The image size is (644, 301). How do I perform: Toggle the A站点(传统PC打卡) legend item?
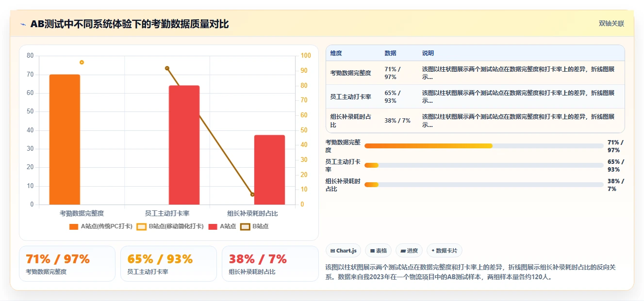101,226
